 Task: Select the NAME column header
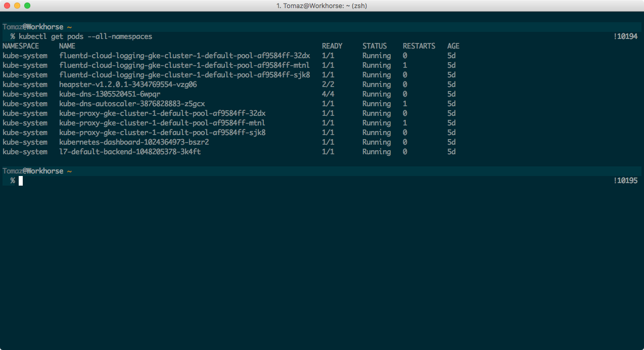coord(67,46)
